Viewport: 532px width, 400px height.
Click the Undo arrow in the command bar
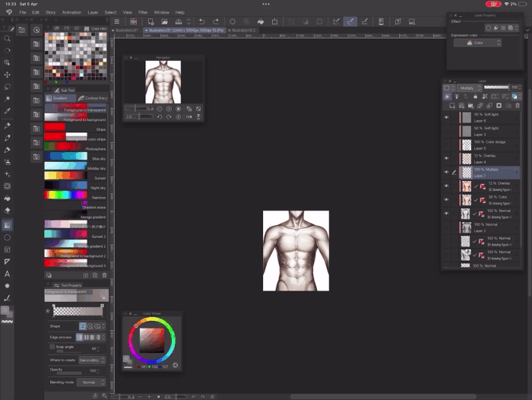click(201, 22)
